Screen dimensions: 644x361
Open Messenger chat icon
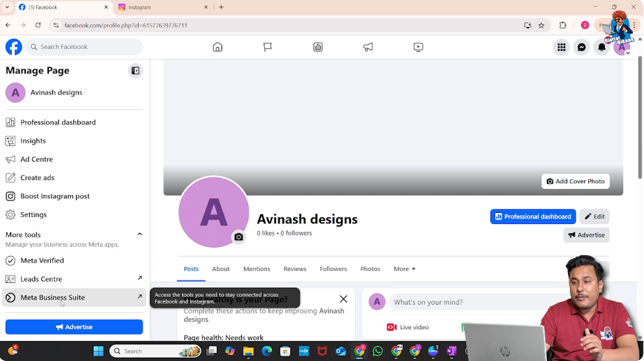tap(582, 47)
